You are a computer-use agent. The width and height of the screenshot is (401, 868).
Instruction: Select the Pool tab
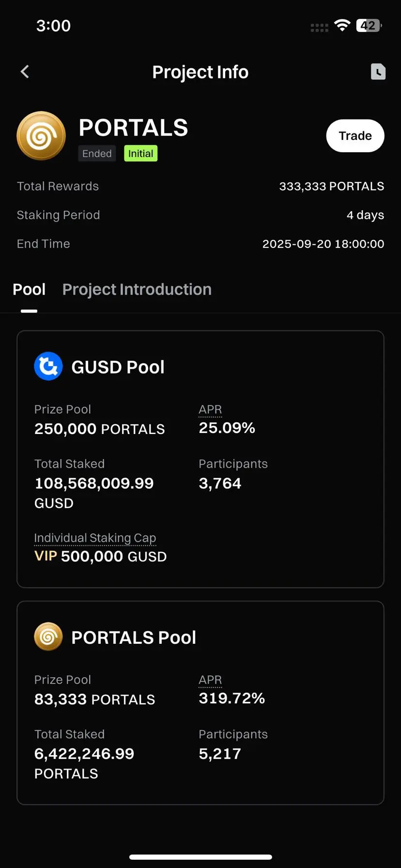coord(29,289)
